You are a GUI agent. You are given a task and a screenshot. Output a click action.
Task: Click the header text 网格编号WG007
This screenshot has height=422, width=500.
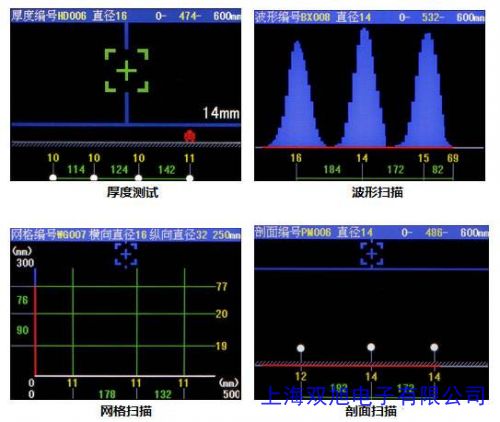[49, 235]
